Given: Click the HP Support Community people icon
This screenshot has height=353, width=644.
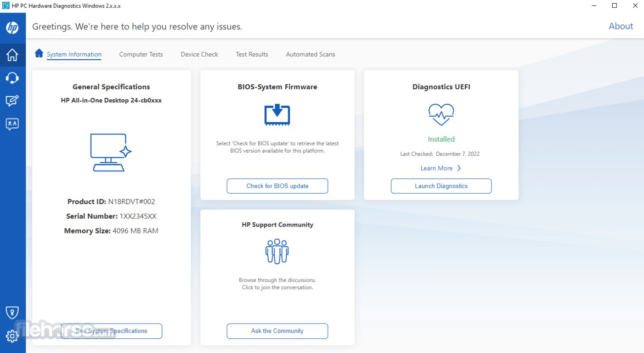Looking at the screenshot, I should click(277, 251).
